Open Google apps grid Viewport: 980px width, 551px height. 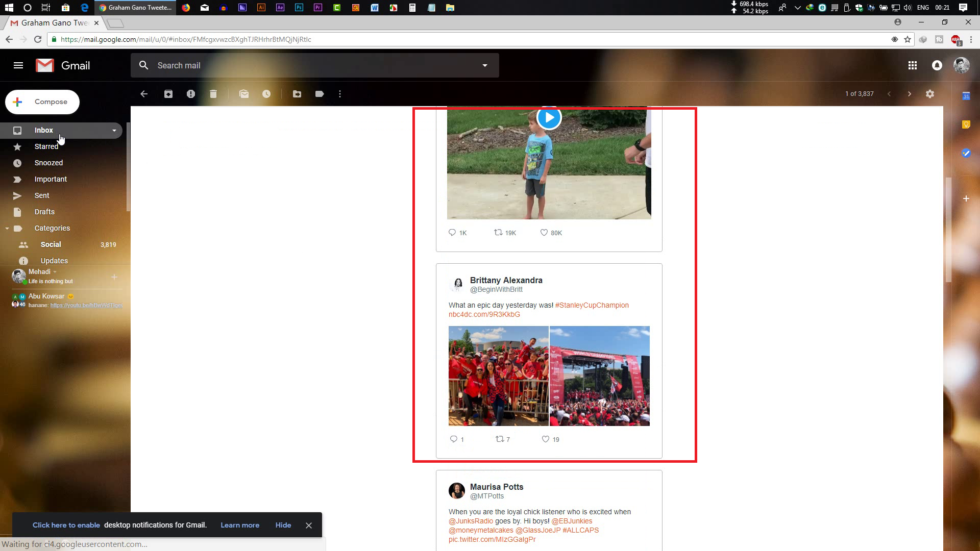913,65
